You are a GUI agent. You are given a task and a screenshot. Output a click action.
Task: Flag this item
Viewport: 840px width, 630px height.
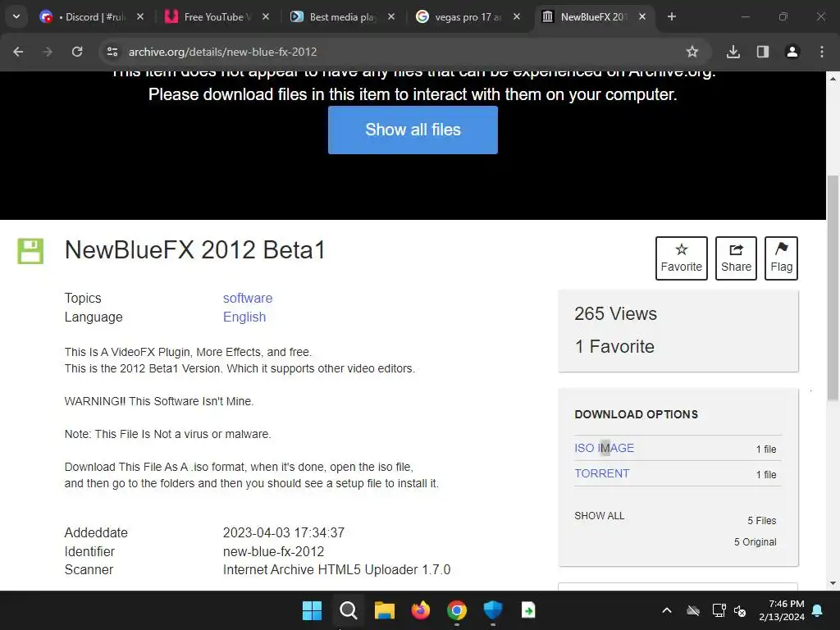[781, 258]
